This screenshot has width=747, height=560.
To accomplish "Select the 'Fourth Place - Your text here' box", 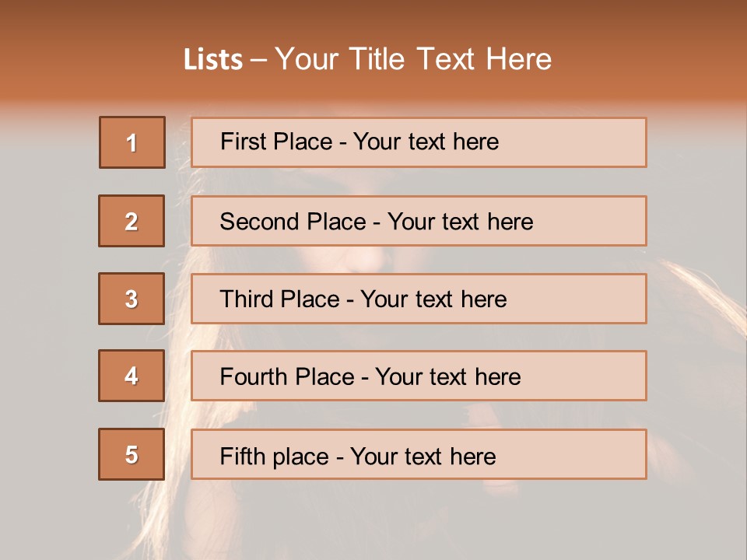I will pos(419,376).
